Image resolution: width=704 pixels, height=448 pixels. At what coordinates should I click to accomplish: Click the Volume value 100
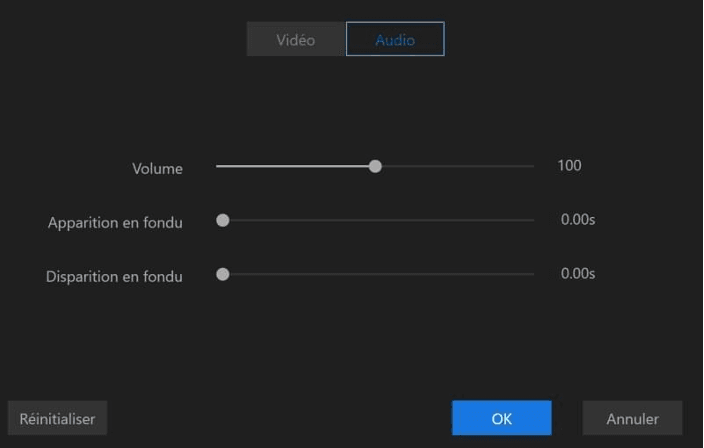point(569,166)
